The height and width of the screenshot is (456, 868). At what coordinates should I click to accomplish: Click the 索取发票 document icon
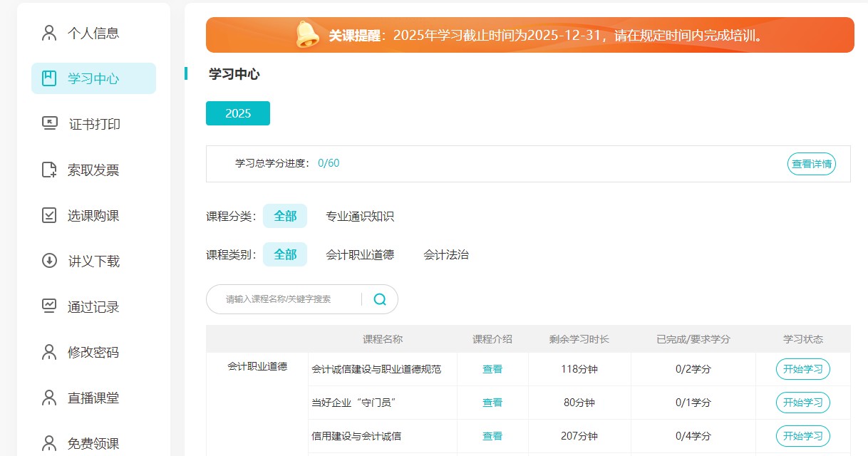click(49, 170)
